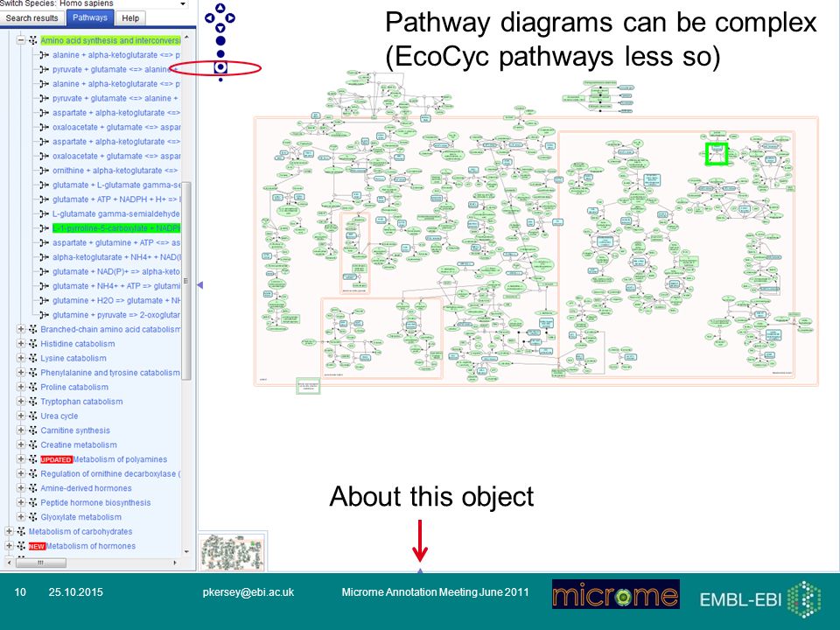Open the Tryptophan catabolism pathway link
Viewport: 840px width, 630px height.
[81, 402]
